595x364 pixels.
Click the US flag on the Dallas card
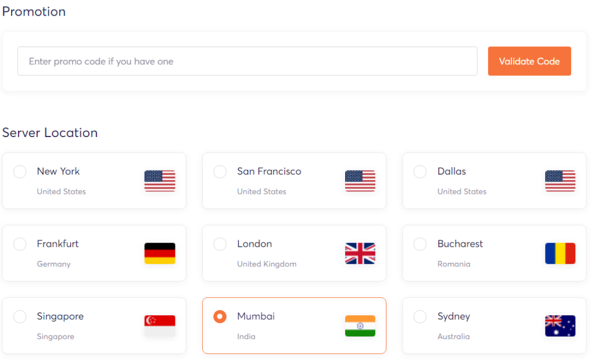[560, 181]
